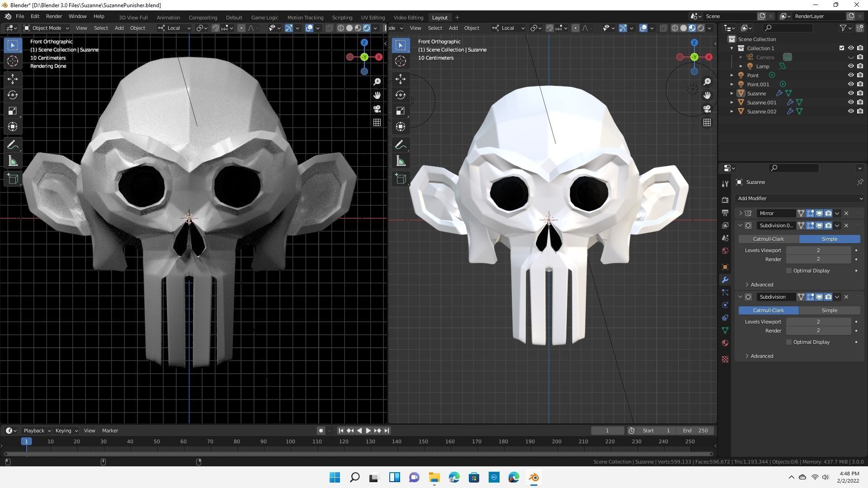Open the Add Modifier dropdown
This screenshot has width=868, height=488.
point(800,198)
